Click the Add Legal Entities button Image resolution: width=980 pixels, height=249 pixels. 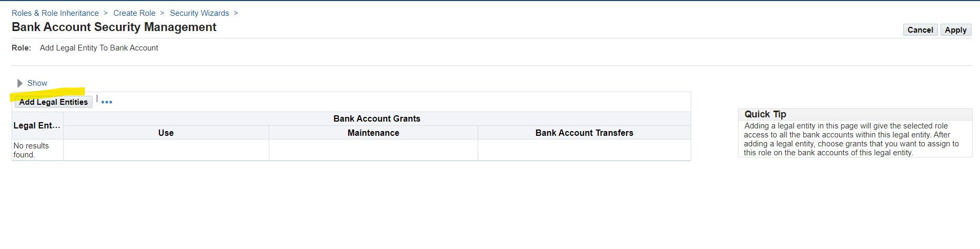click(x=54, y=102)
